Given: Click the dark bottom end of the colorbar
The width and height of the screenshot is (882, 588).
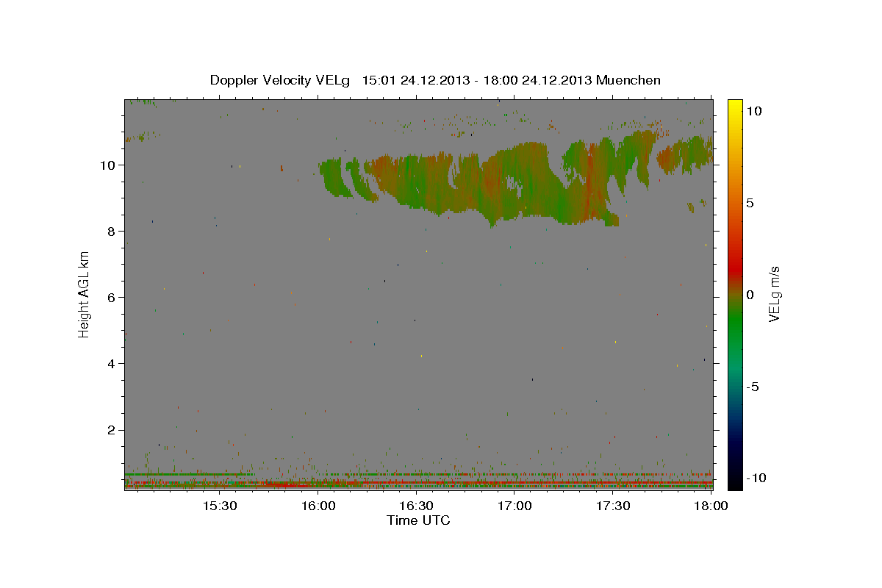Looking at the screenshot, I should pos(735,481).
